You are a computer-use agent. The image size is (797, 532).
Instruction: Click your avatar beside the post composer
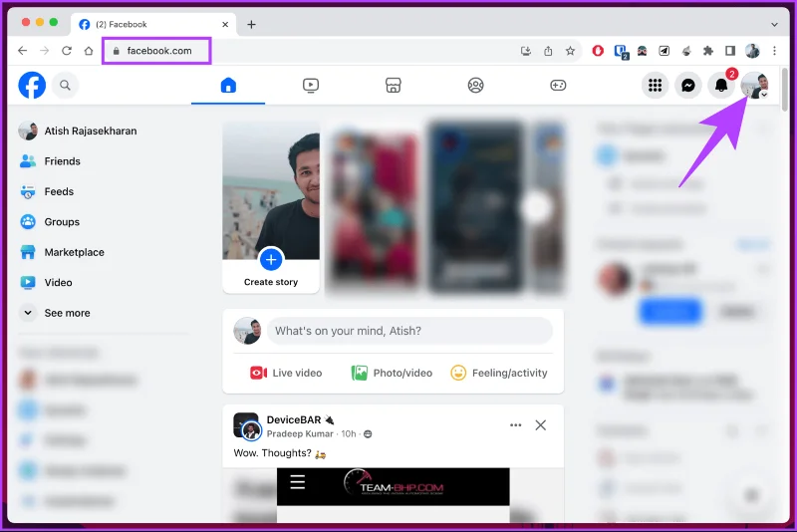pyautogui.click(x=247, y=331)
